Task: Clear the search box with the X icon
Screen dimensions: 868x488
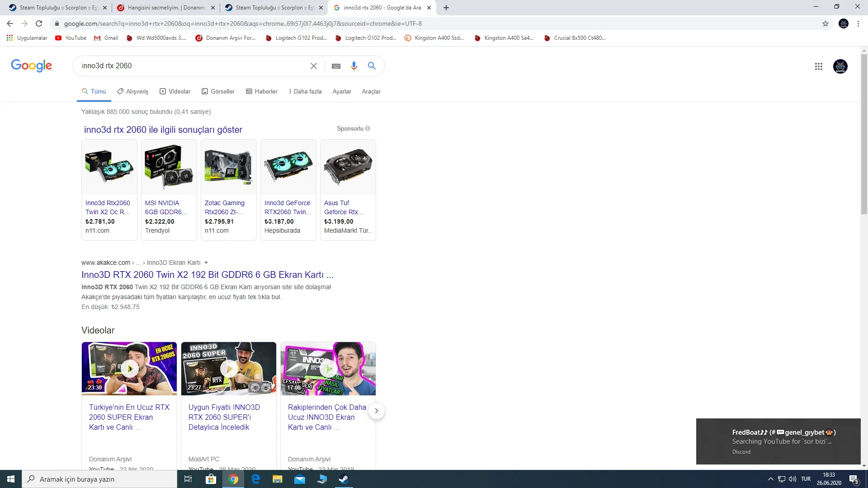Action: click(x=314, y=66)
